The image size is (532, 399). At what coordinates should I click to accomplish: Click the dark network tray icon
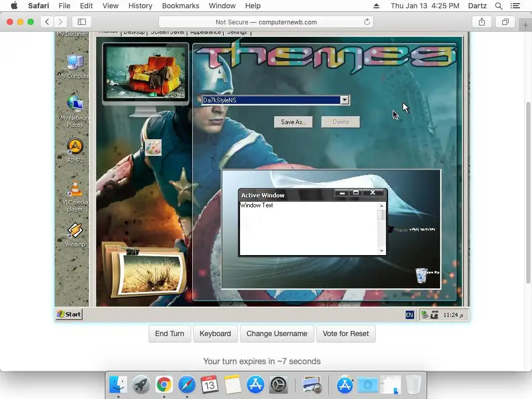pyautogui.click(x=434, y=315)
